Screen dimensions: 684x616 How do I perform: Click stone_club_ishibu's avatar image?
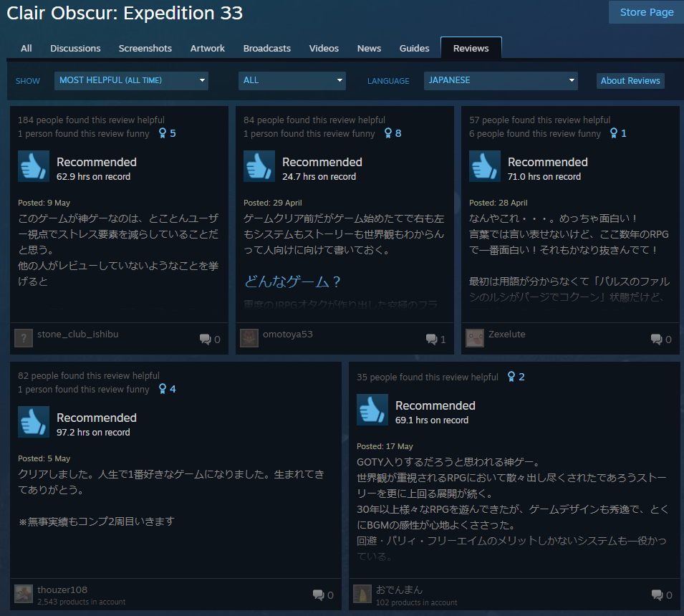pos(24,338)
